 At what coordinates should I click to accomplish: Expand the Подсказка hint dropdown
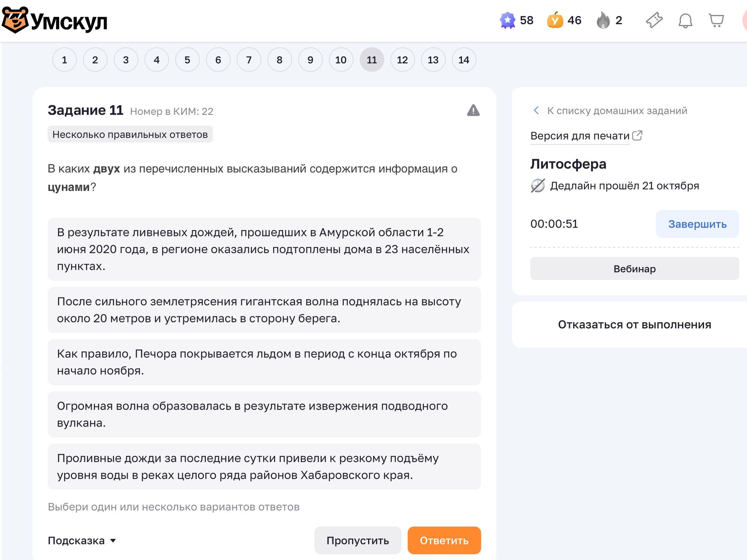pyautogui.click(x=82, y=541)
